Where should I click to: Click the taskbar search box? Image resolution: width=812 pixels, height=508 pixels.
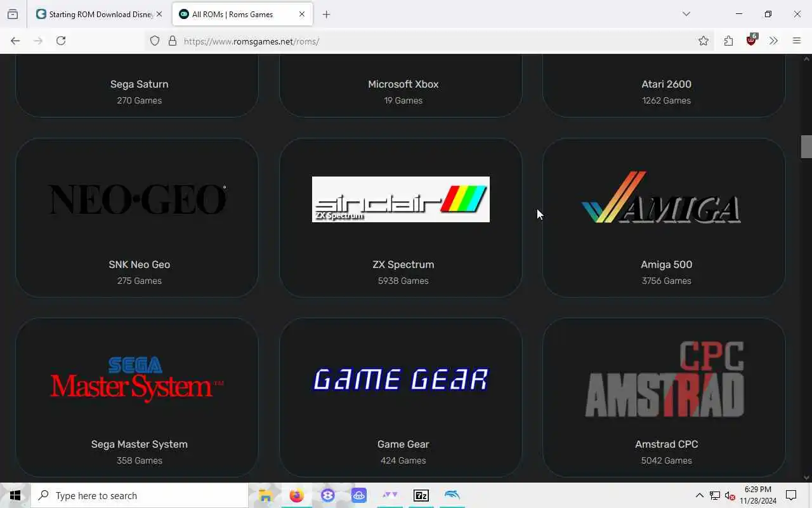click(x=140, y=495)
